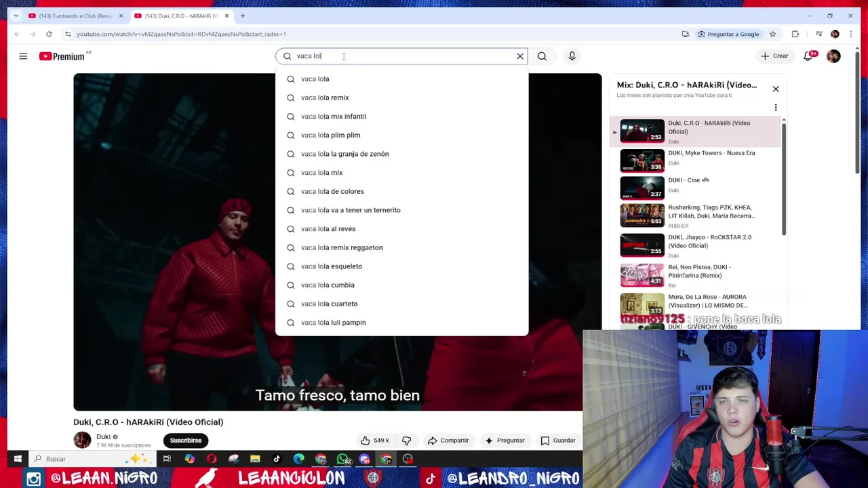
Task: Pick "vaca lola luli pampín" suggestion
Action: click(x=401, y=323)
